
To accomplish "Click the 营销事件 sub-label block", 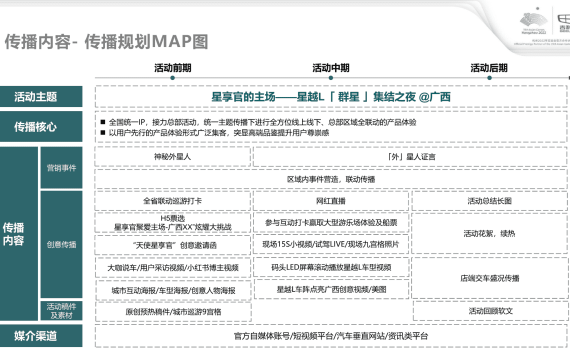I will click(x=61, y=168).
